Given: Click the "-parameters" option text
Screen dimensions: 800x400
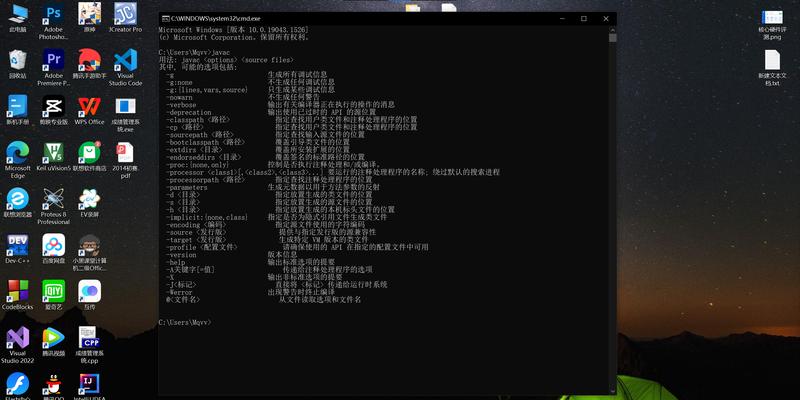Looking at the screenshot, I should coord(186,187).
